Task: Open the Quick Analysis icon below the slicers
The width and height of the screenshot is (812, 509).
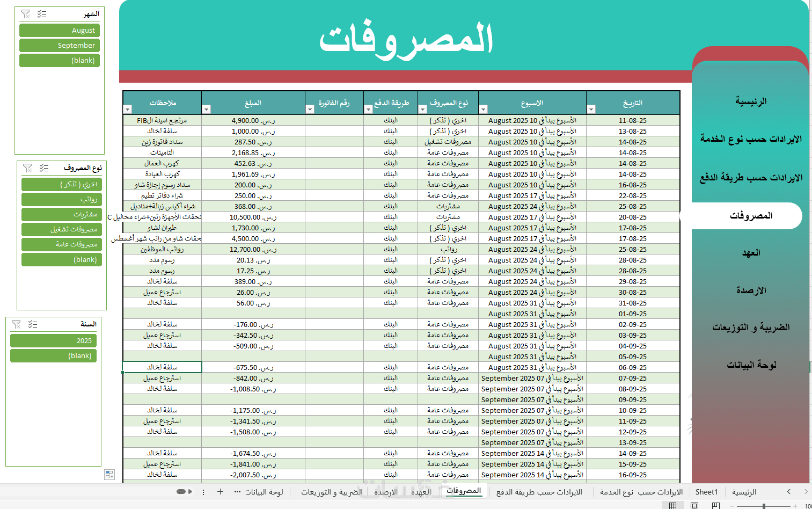Action: pos(109,475)
